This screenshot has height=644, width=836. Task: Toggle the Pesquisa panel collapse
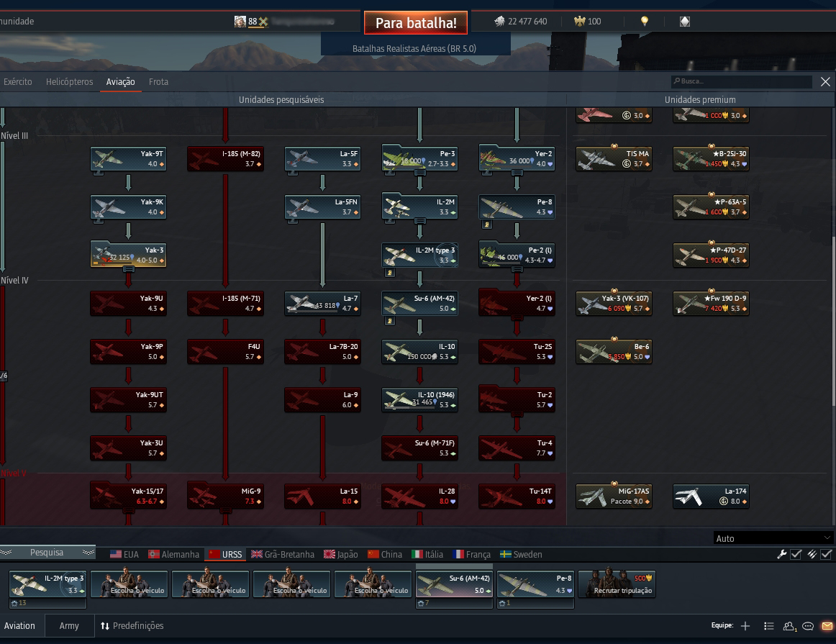click(x=47, y=553)
